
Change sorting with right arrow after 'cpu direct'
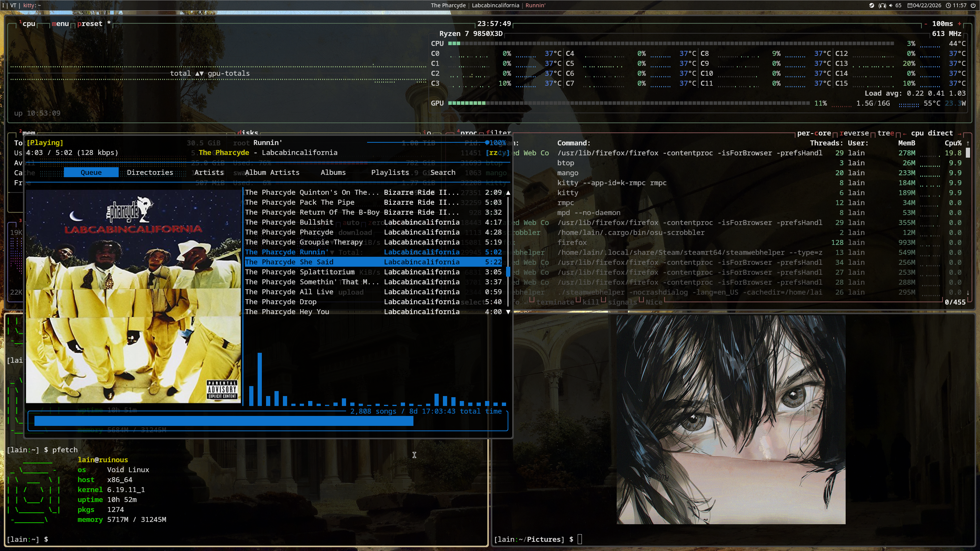point(959,133)
